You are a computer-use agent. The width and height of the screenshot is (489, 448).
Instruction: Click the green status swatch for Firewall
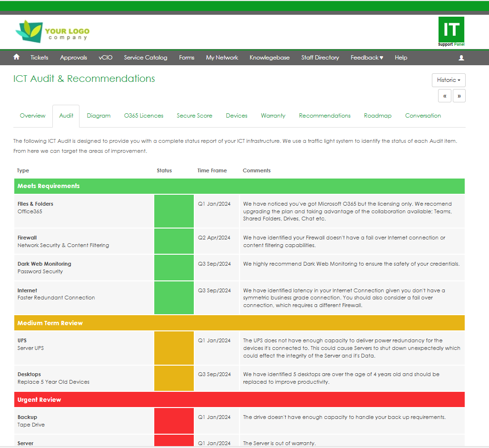[174, 241]
